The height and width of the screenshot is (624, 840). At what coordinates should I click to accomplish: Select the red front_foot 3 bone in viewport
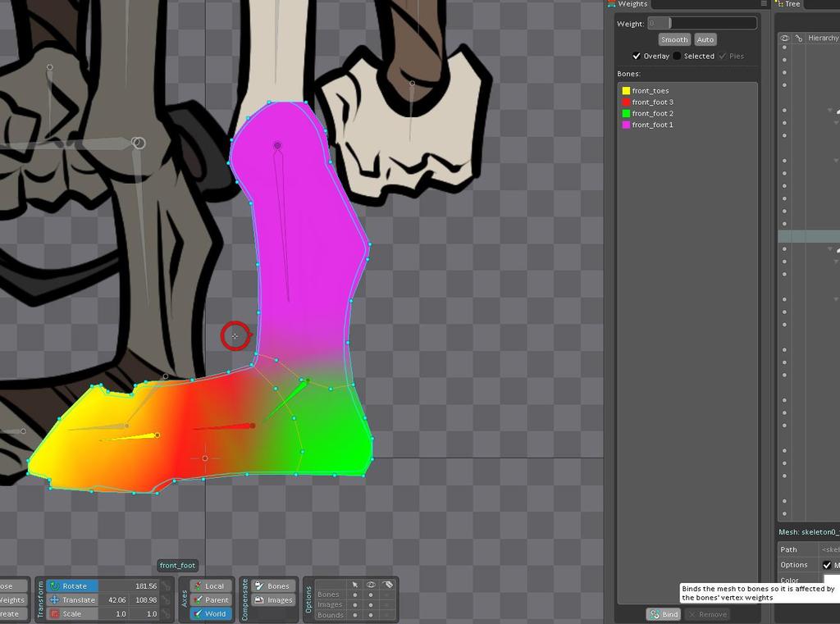pyautogui.click(x=225, y=427)
